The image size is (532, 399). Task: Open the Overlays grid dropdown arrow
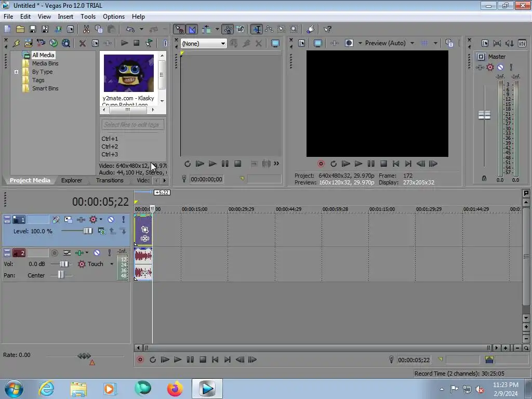point(435,43)
